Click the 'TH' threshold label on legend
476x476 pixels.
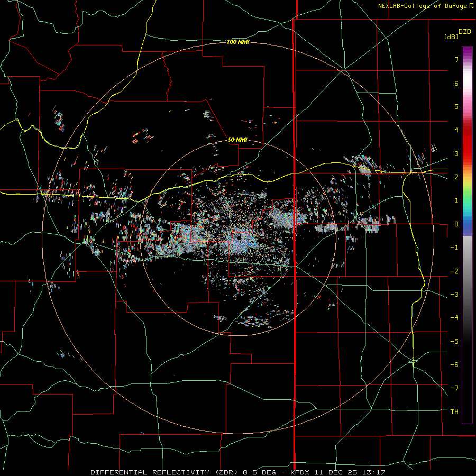click(x=454, y=411)
